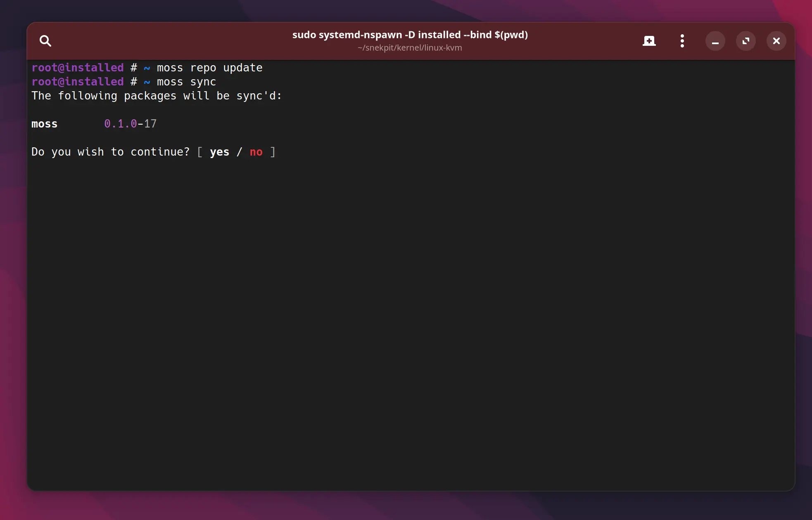Image resolution: width=812 pixels, height=520 pixels.
Task: Open the terminal search tool
Action: [x=45, y=41]
